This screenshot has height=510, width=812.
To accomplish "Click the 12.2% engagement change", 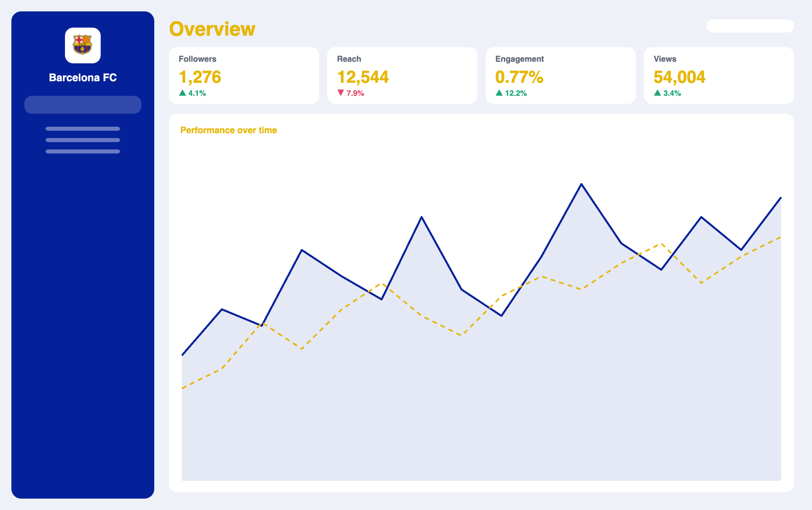I will pos(516,93).
